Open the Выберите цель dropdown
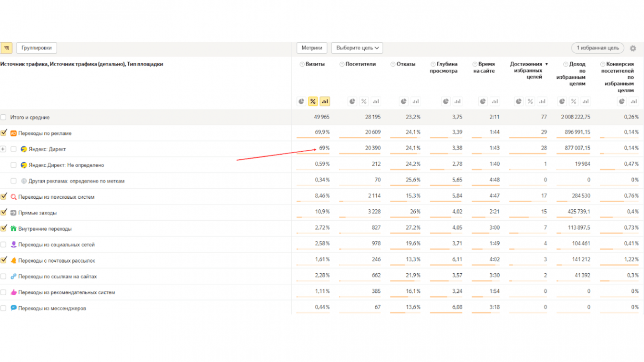Image resolution: width=644 pixels, height=362 pixels. tap(357, 48)
